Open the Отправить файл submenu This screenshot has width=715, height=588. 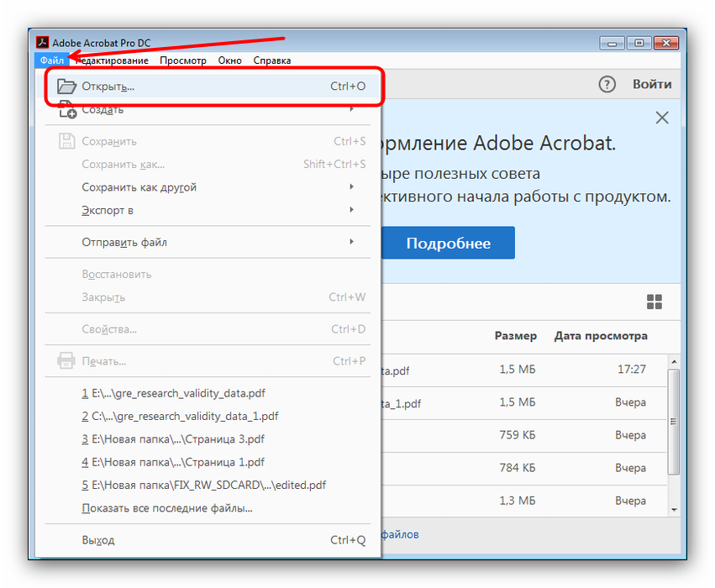point(351,243)
